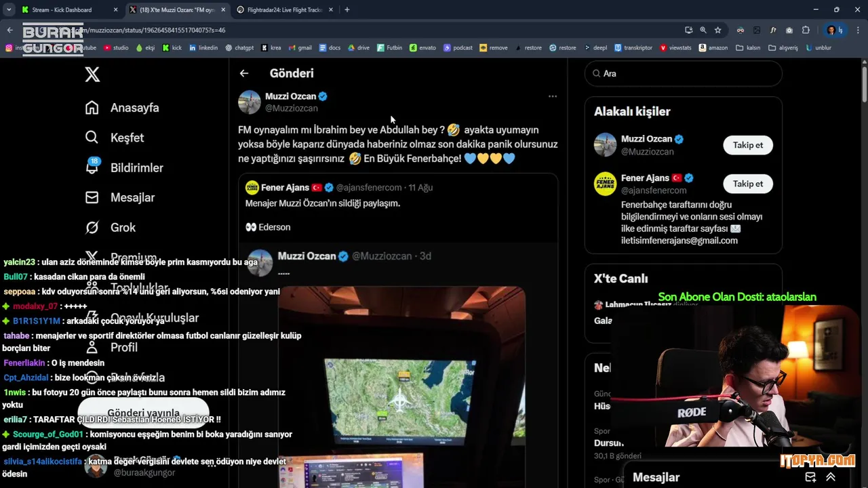Open the transkriptor bookmark
This screenshot has height=488, width=868.
(633, 47)
